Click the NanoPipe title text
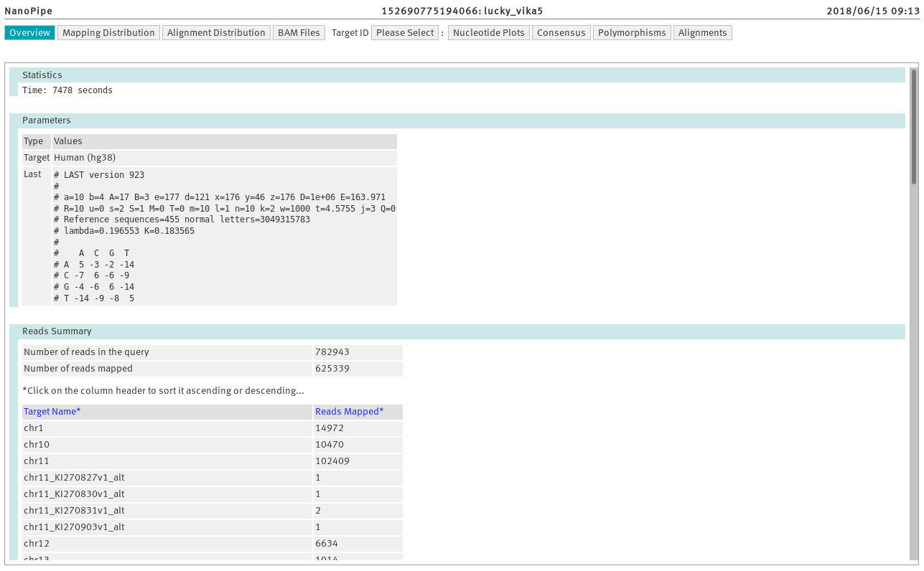The width and height of the screenshot is (924, 571). (29, 11)
